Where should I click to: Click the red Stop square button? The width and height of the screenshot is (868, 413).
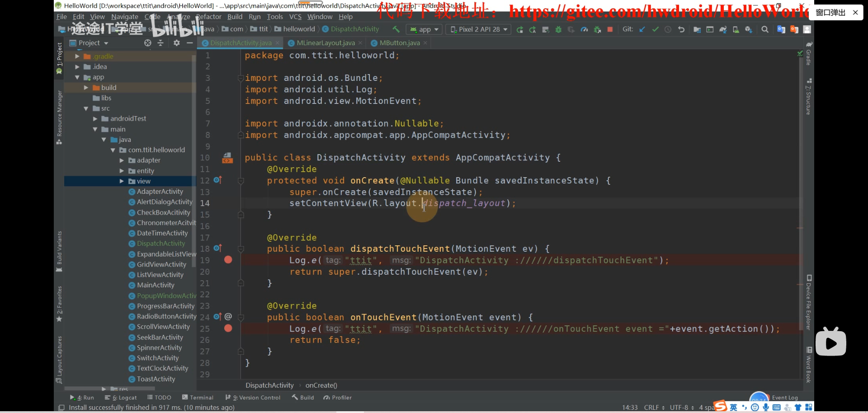[x=610, y=29]
